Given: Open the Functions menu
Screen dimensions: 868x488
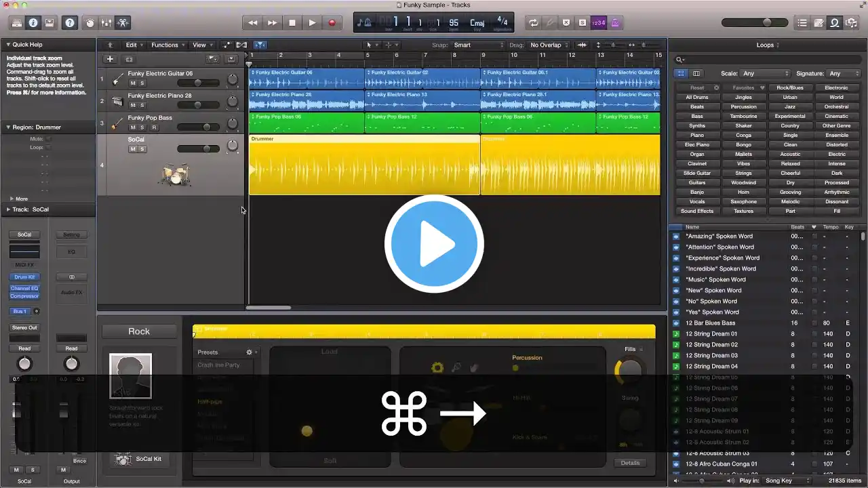Looking at the screenshot, I should 167,45.
